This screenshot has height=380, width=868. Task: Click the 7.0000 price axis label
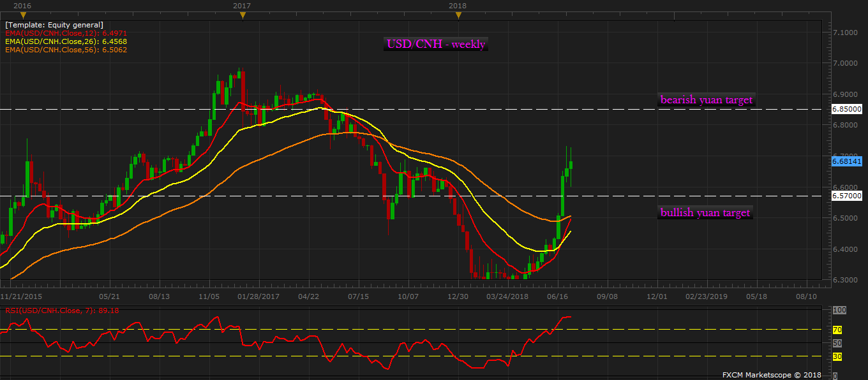(845, 63)
